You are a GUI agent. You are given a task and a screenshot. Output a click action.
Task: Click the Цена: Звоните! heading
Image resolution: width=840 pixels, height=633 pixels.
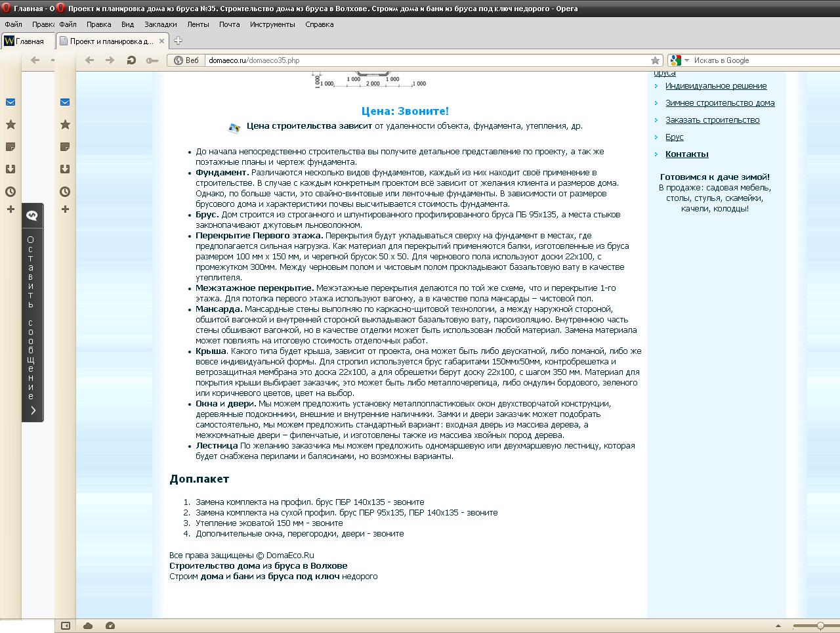pos(405,111)
